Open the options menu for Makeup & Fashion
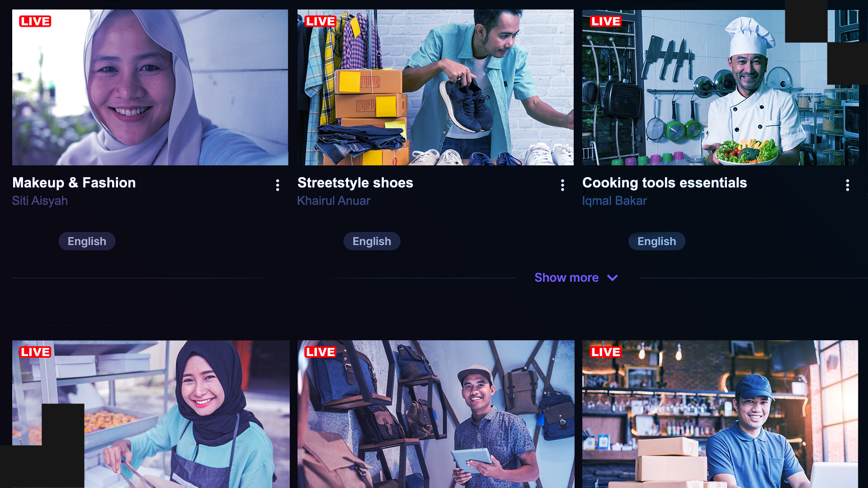 [277, 185]
